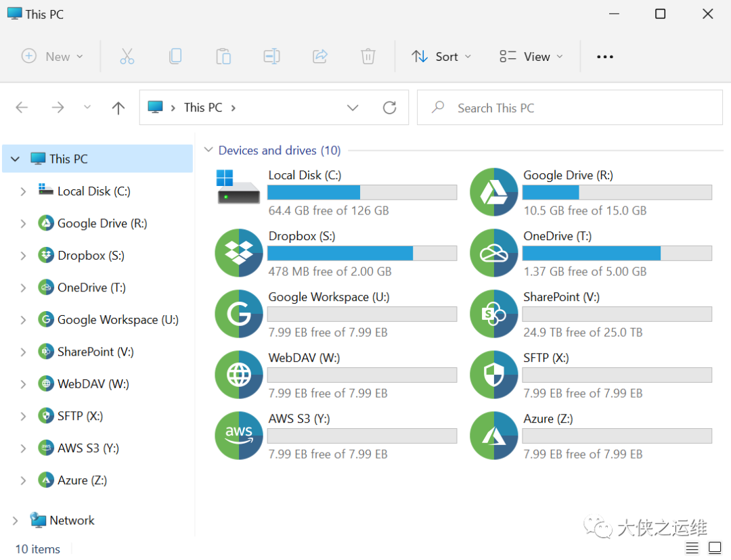Screen dimensions: 731x560
Task: Click the Search This PC field
Action: pos(570,108)
